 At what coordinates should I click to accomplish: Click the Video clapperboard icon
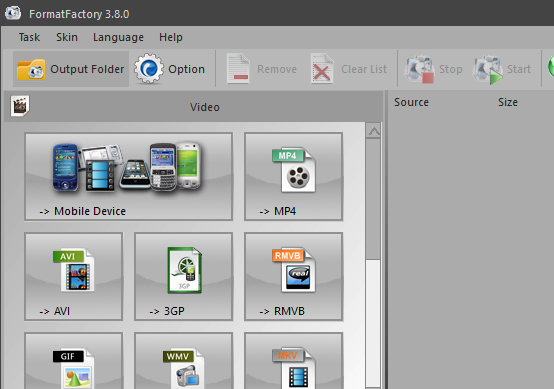[20, 106]
